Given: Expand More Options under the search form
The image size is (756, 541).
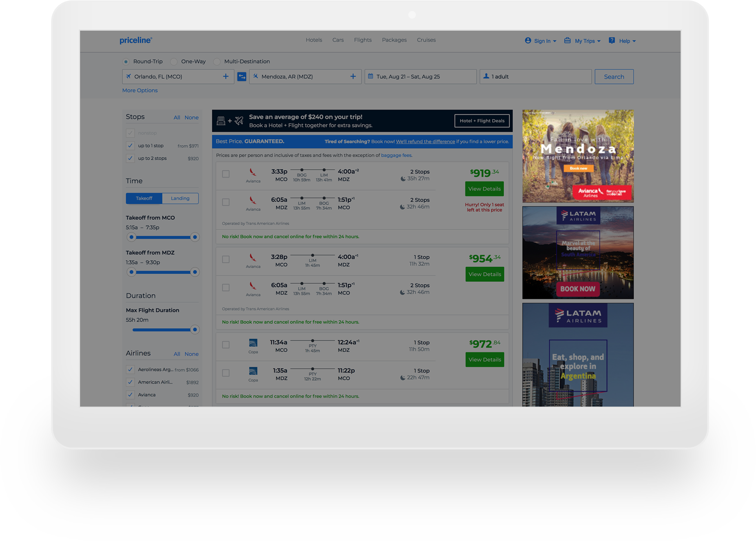Looking at the screenshot, I should 140,90.
